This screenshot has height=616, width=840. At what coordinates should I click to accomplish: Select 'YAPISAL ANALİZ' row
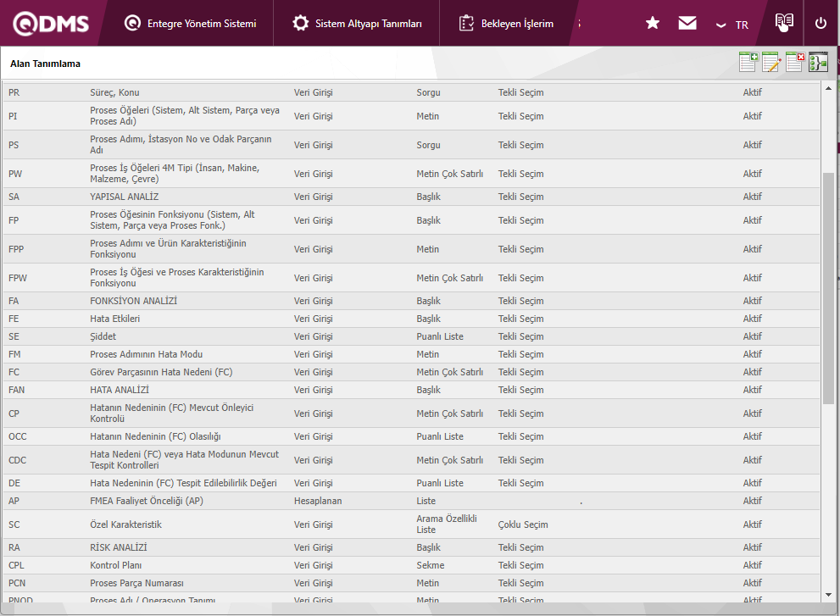tap(411, 197)
